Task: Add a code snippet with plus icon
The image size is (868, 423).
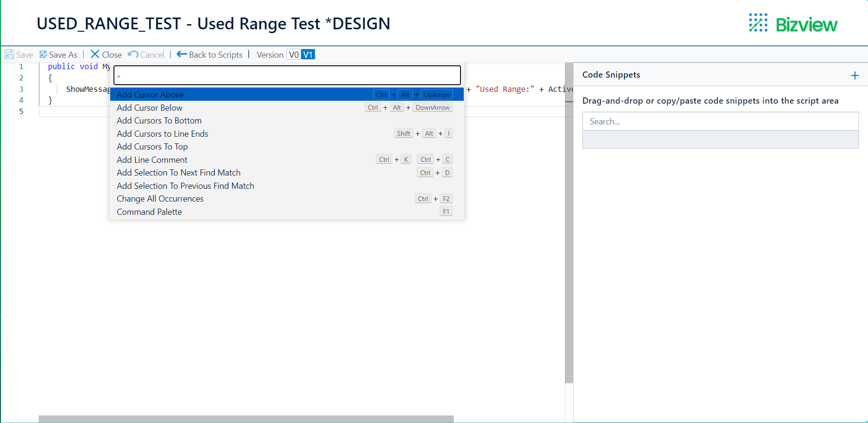Action: [x=855, y=75]
